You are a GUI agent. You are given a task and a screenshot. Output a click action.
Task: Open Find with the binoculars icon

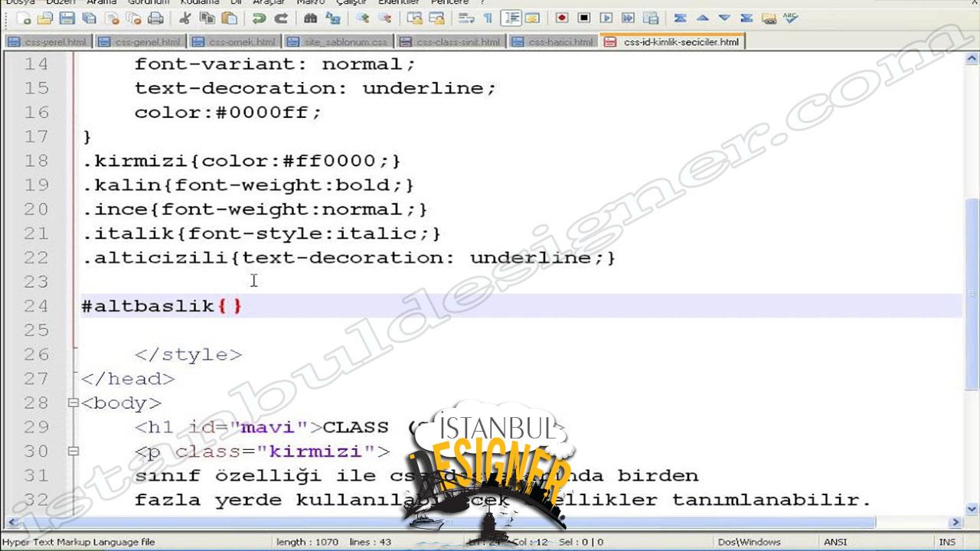coord(310,18)
